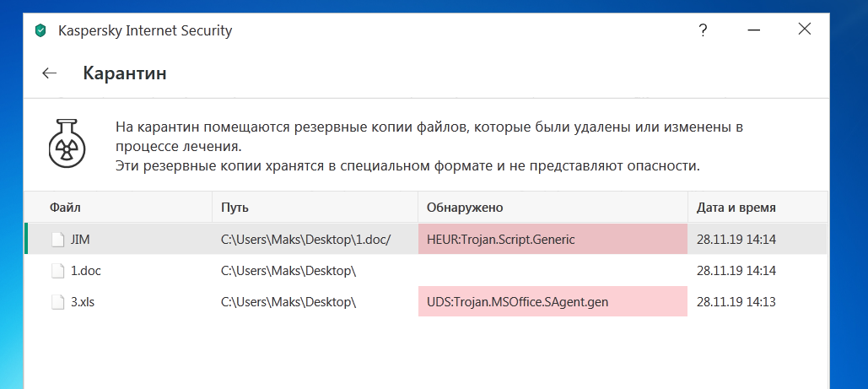Click the back arrow next to Карантин
Image resolution: width=868 pixels, height=389 pixels.
pyautogui.click(x=49, y=73)
